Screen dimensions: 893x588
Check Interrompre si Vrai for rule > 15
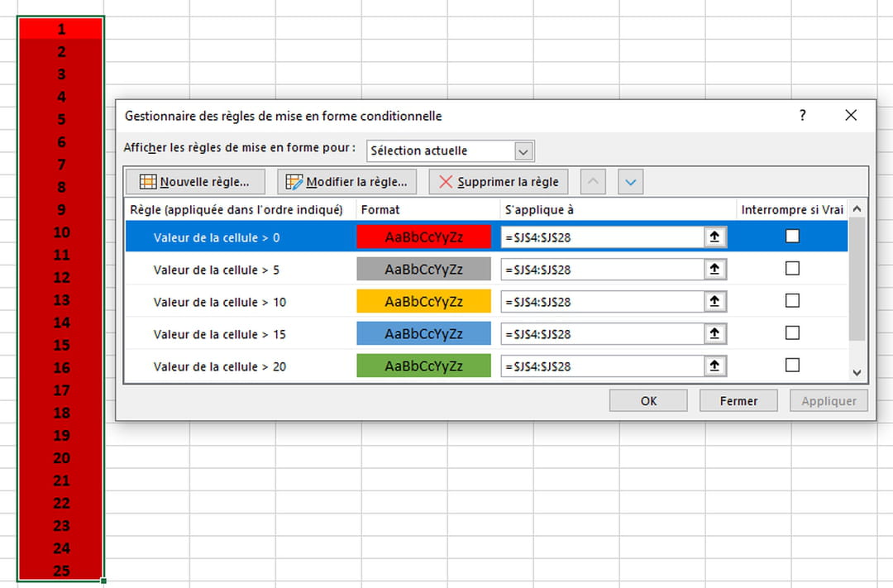coord(792,332)
